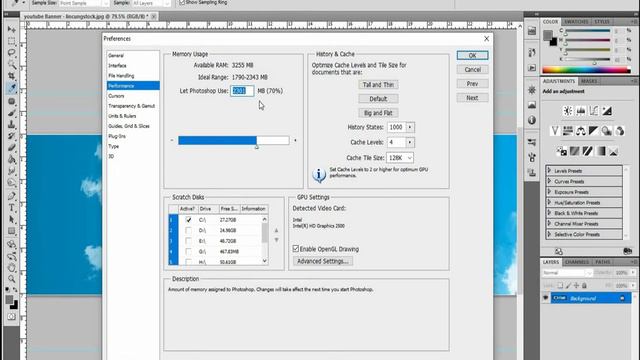Click the Hue/Saturation adjustment icon
Screen dimensions: 640x360
click(567, 131)
